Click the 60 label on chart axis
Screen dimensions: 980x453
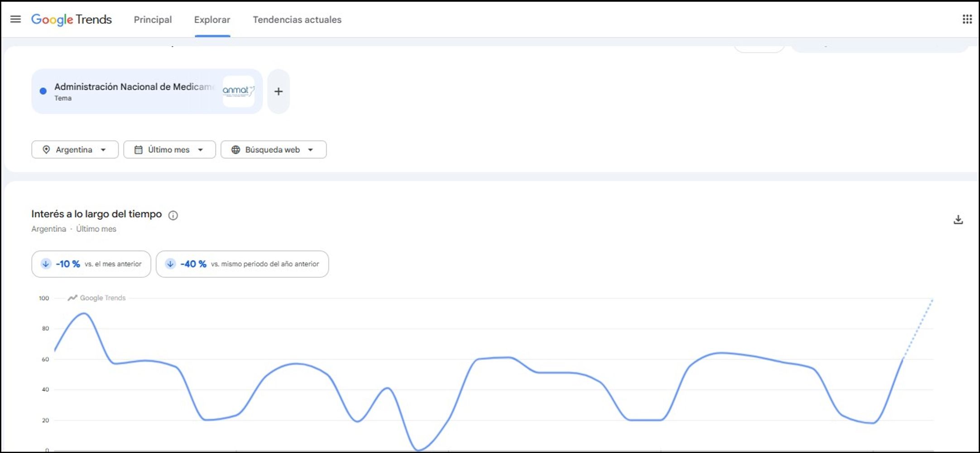(x=45, y=359)
